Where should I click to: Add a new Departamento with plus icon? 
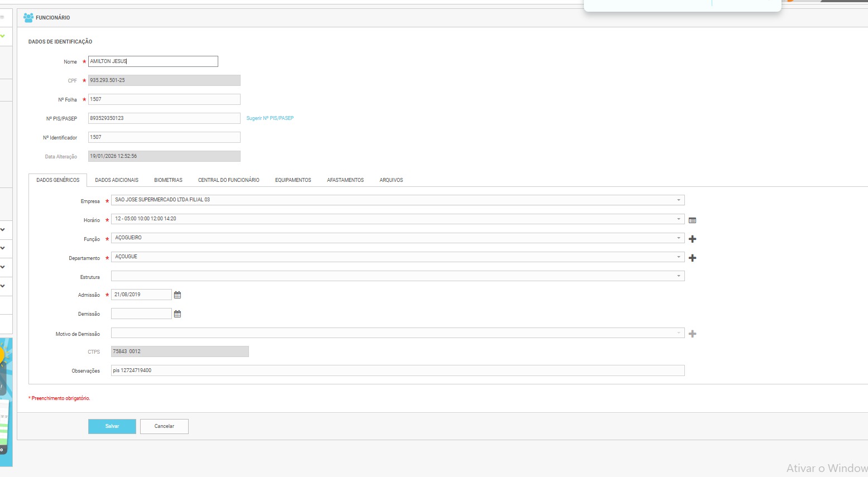[692, 258]
